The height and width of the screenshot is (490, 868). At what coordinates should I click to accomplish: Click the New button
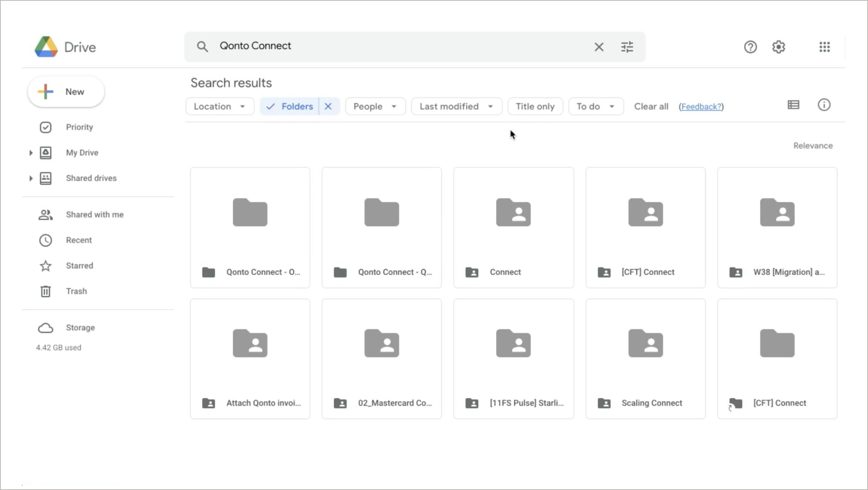click(66, 91)
